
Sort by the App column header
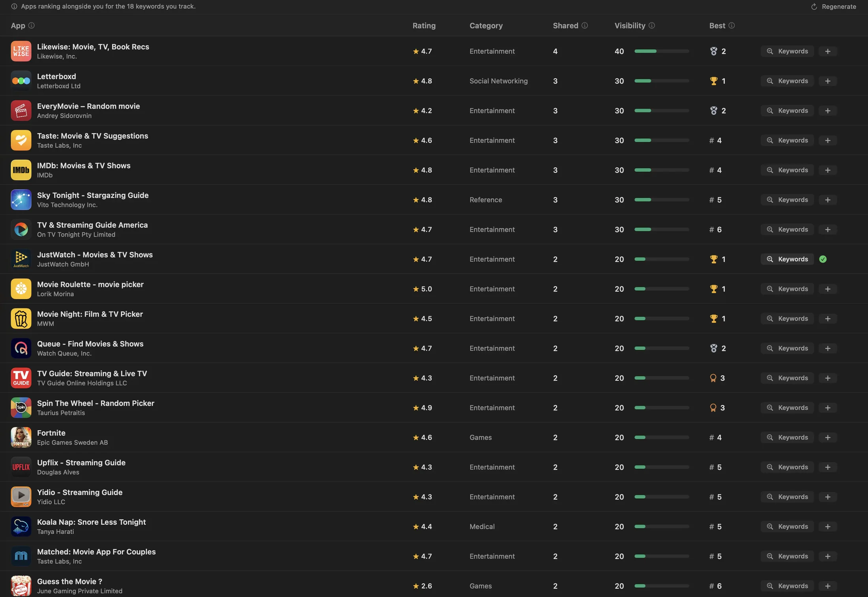coord(18,26)
